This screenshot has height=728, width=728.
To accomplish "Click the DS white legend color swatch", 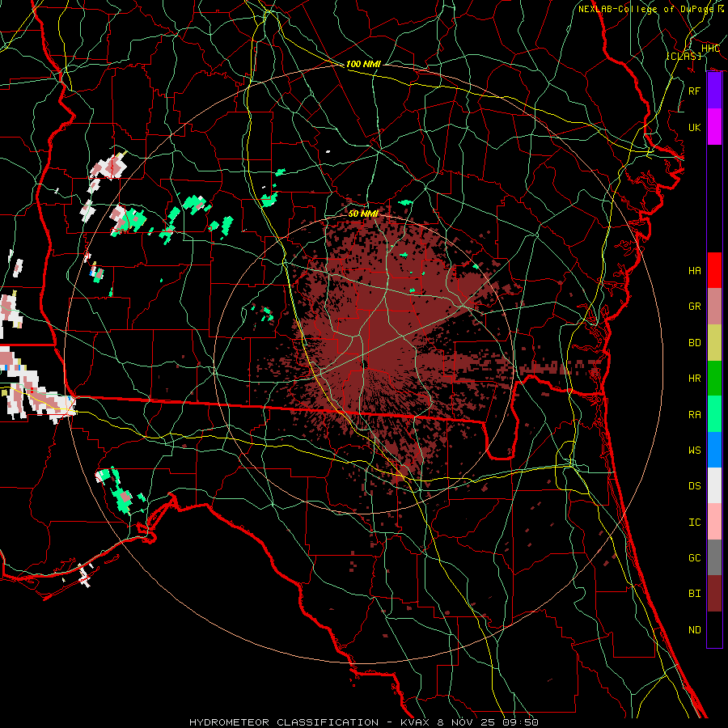I will tap(714, 485).
